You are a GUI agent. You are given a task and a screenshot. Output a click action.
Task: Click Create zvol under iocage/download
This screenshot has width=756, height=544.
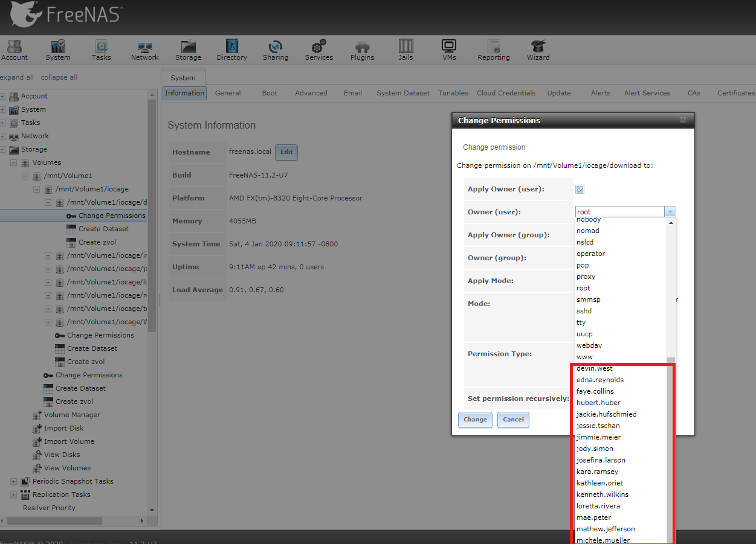[x=97, y=242]
